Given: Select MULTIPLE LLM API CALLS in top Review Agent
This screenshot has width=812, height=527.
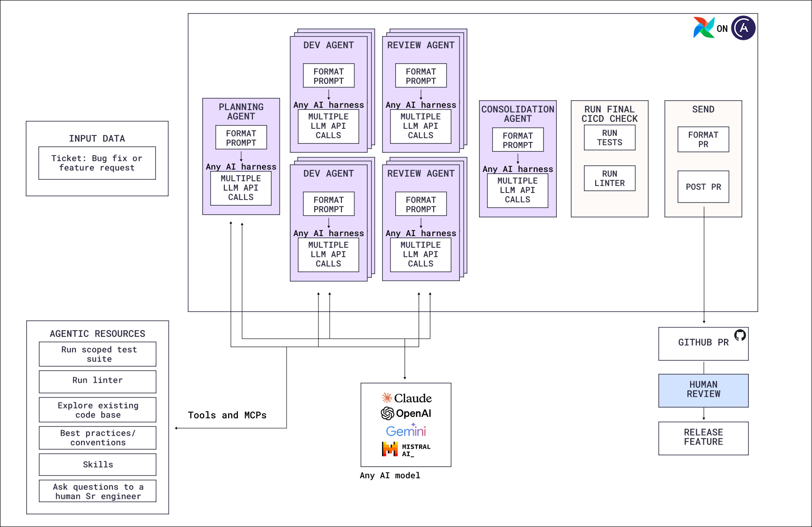Looking at the screenshot, I should pos(421,126).
